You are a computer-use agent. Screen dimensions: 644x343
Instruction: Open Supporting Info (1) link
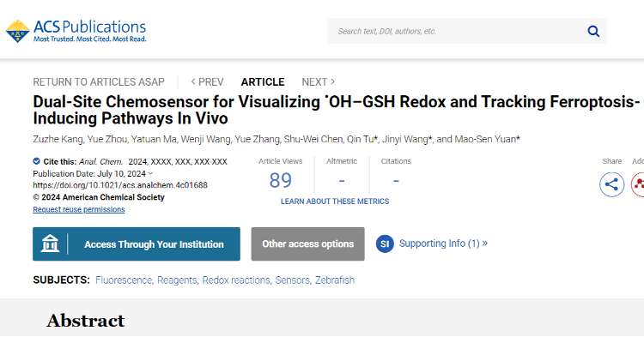(443, 244)
